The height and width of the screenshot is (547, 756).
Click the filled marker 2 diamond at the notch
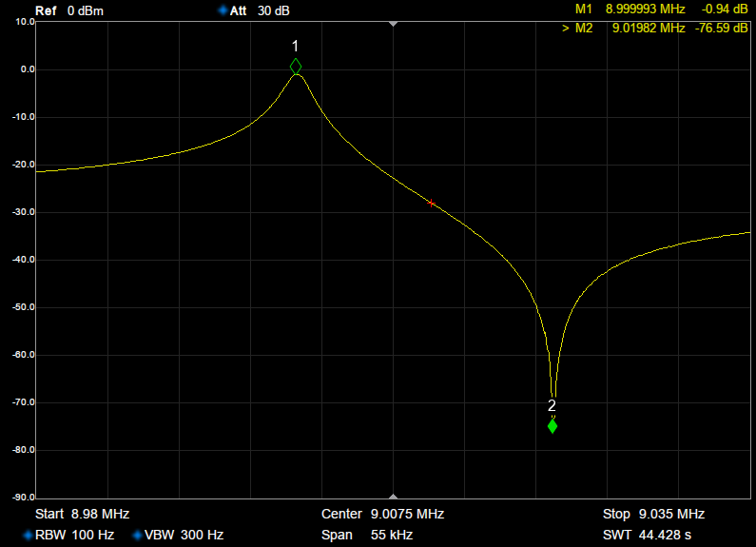point(552,426)
